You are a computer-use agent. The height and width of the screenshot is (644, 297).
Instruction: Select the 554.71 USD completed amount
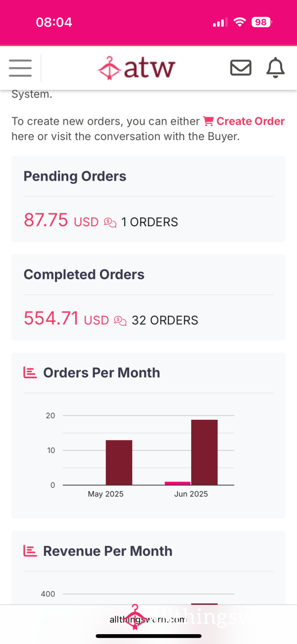coord(66,318)
